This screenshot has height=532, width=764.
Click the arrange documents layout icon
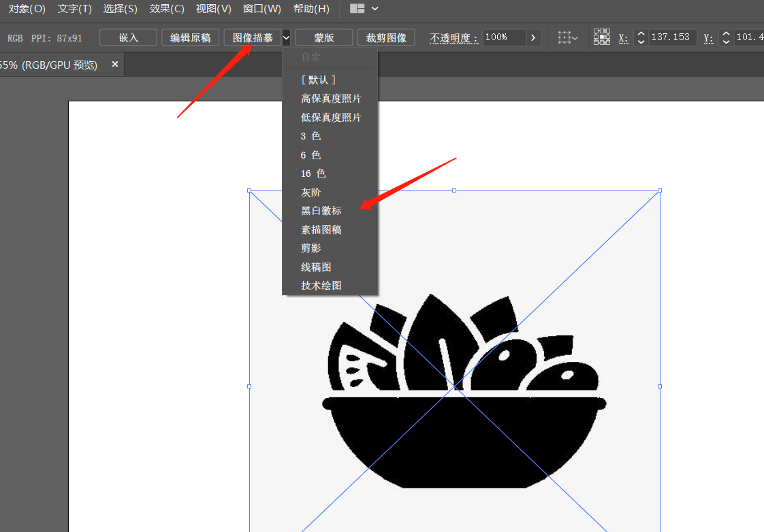(x=357, y=9)
